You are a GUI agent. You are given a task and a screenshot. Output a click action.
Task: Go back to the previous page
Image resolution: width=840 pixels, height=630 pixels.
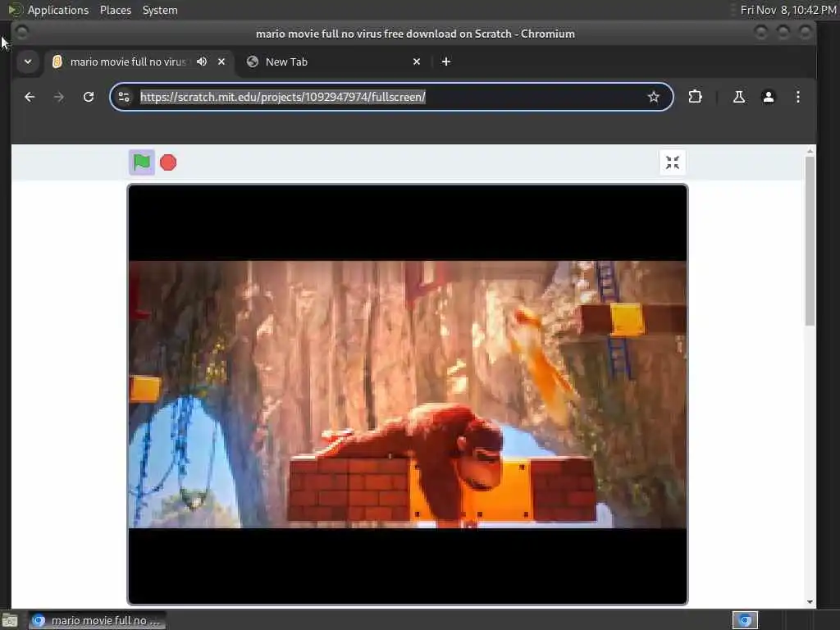tap(30, 97)
